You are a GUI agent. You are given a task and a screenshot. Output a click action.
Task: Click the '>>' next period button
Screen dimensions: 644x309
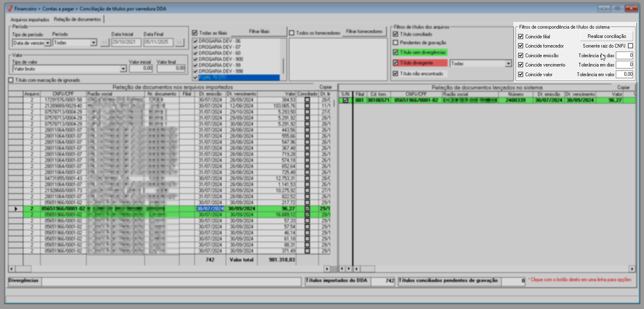[179, 43]
